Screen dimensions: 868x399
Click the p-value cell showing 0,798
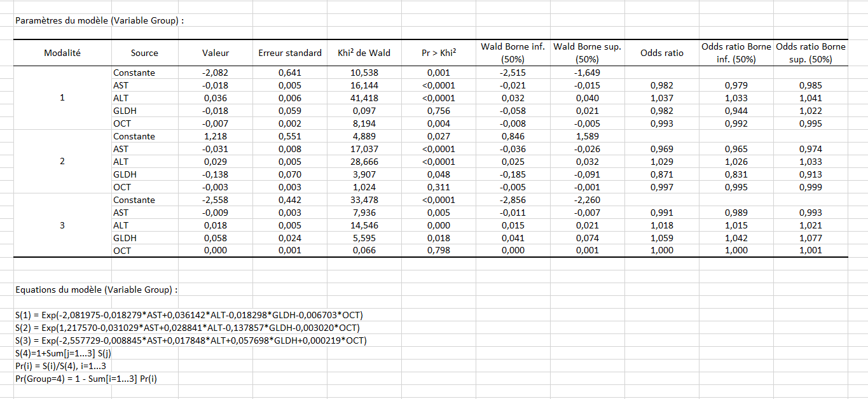tap(439, 251)
